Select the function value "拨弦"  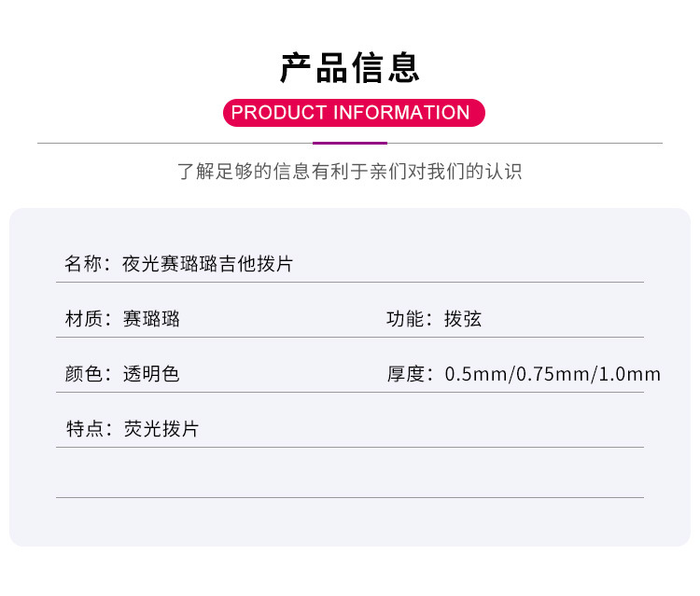pyautogui.click(x=463, y=319)
